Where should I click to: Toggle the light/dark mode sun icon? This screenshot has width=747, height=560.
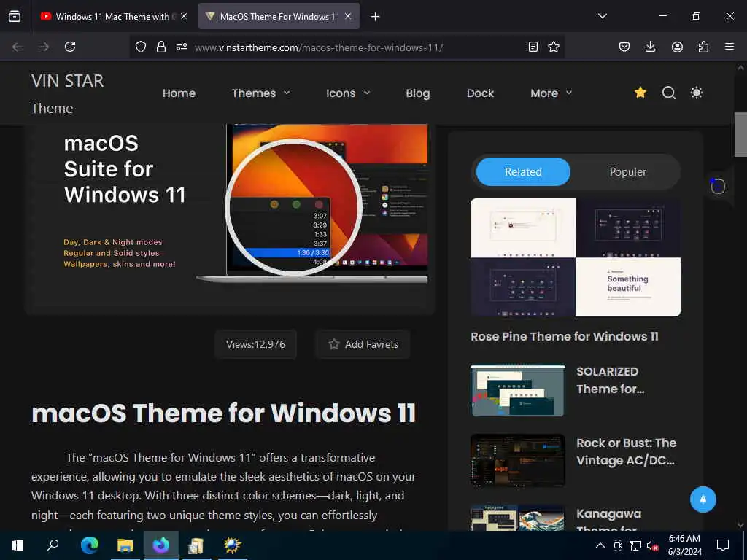click(697, 93)
